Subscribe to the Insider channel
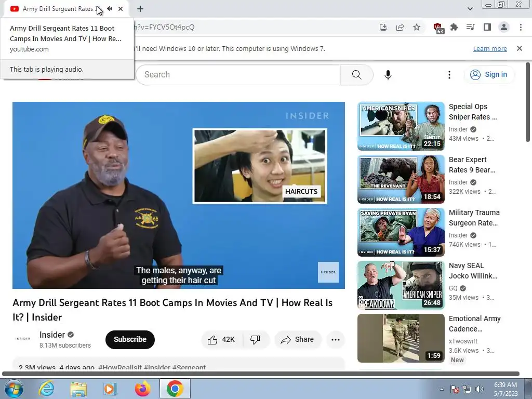 pyautogui.click(x=130, y=339)
